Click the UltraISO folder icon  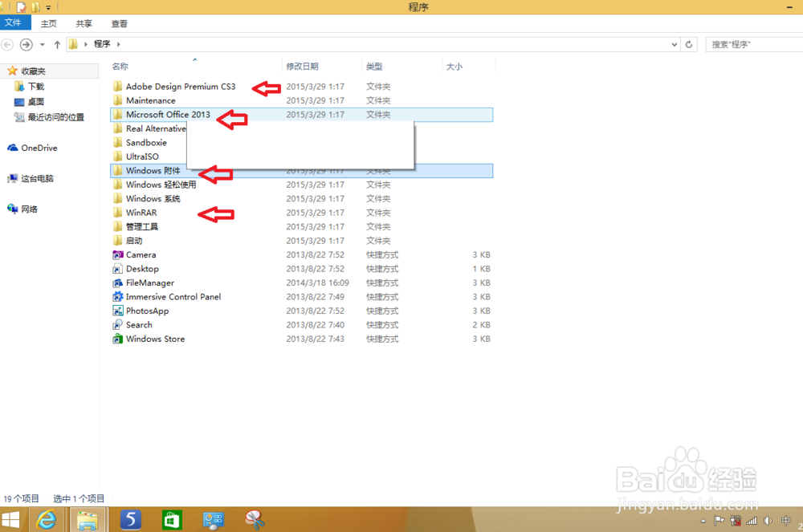click(x=118, y=156)
